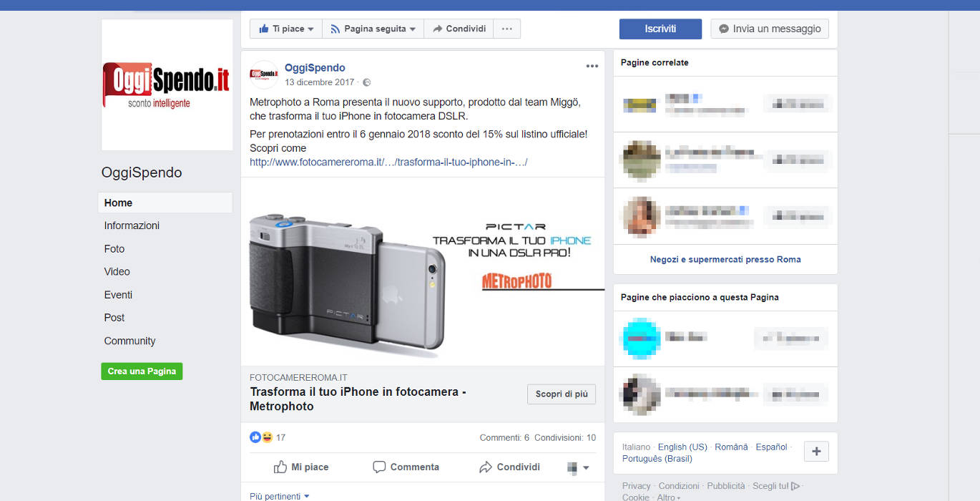
Task: Toggle Mi piace on the post
Action: (301, 467)
